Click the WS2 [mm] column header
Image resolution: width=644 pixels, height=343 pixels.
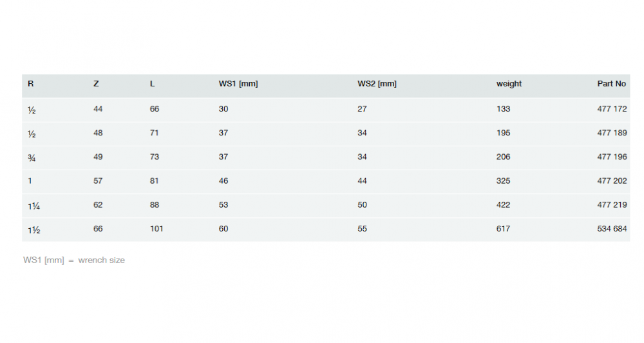tap(377, 84)
